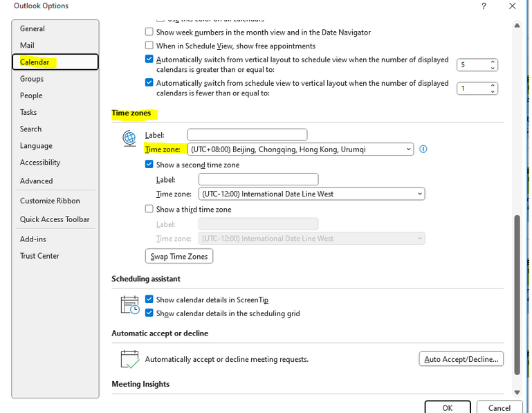This screenshot has height=413, width=532.
Task: Toggle Show calendar details in scheduling grid
Action: point(149,313)
